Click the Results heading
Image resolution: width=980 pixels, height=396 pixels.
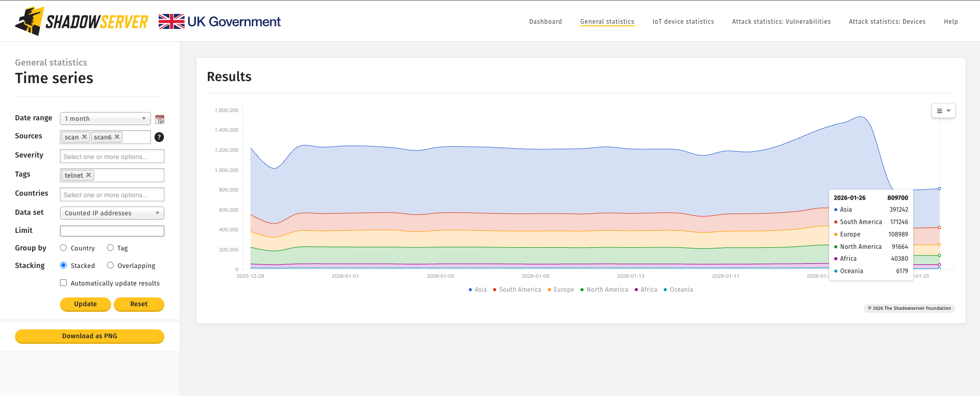(x=229, y=76)
